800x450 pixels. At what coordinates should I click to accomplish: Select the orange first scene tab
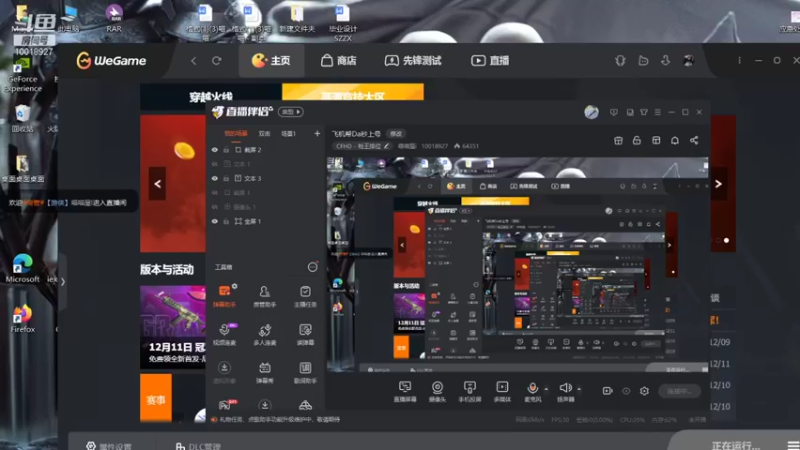coord(236,134)
